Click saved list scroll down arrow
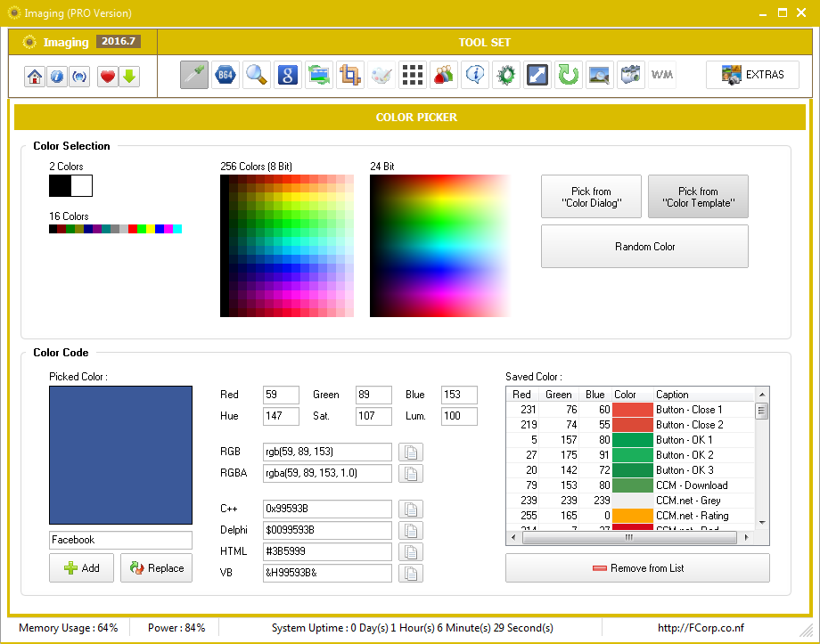 coord(762,523)
